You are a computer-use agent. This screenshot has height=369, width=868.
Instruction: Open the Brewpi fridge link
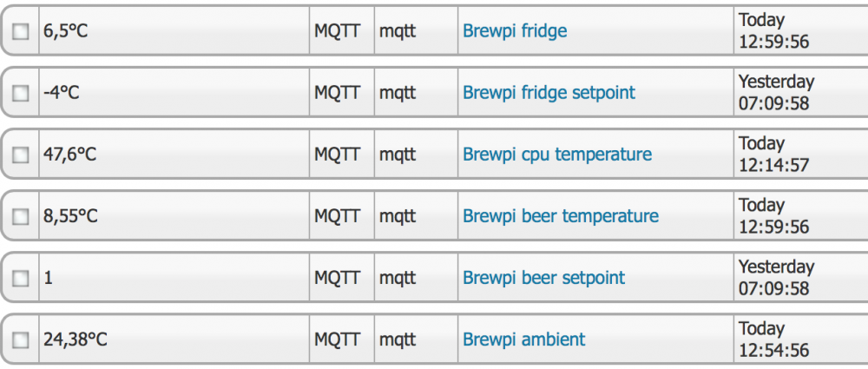[x=515, y=31]
